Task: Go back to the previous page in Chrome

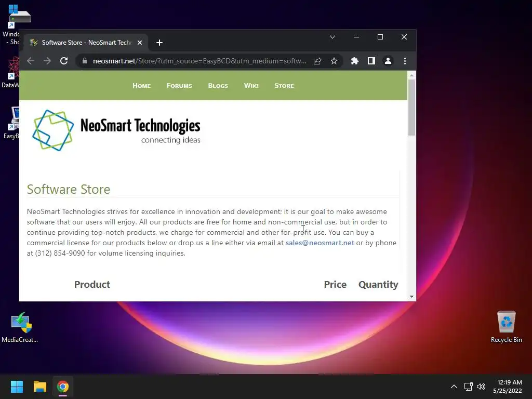Action: point(31,61)
